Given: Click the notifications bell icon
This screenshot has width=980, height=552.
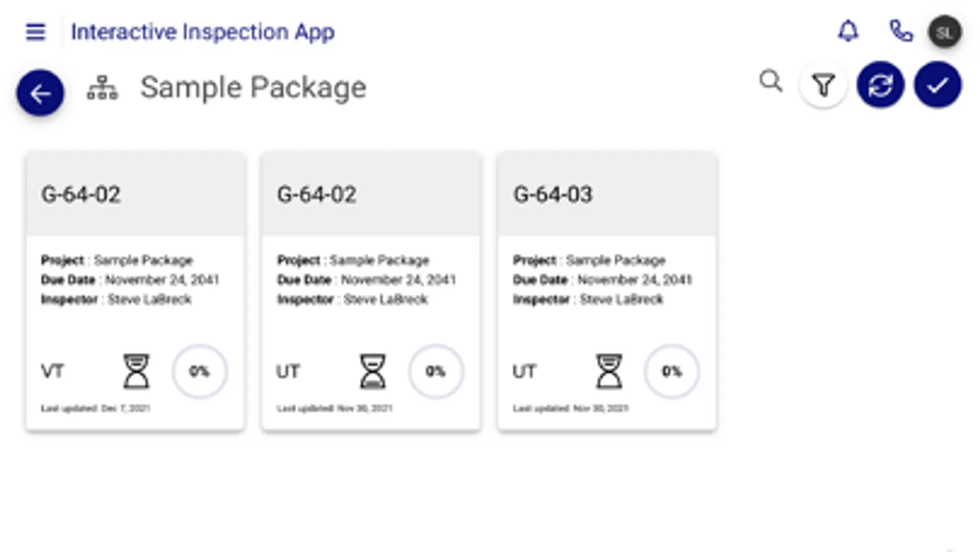Looking at the screenshot, I should point(848,31).
